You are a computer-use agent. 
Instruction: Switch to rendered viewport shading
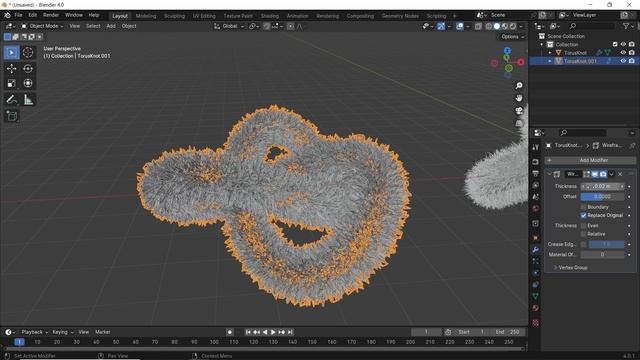click(513, 26)
